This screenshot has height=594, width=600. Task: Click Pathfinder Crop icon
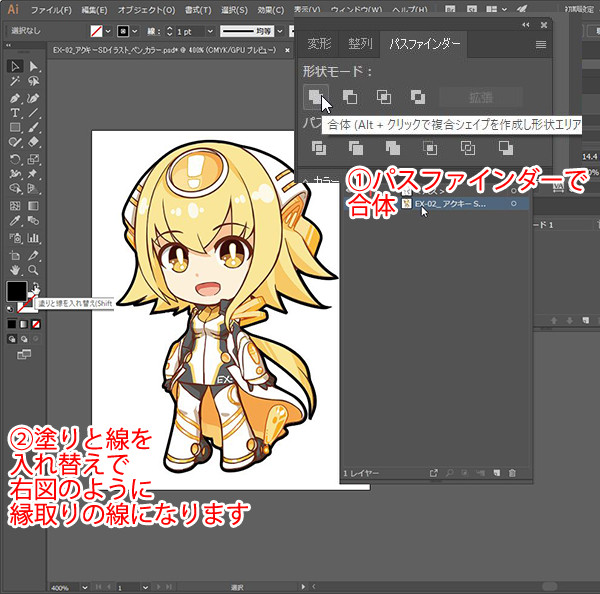[430, 148]
